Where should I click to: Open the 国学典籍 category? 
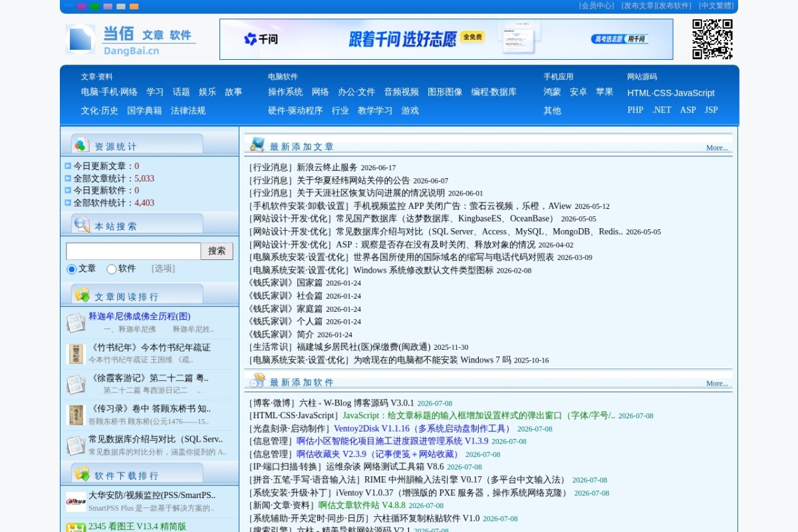click(x=144, y=110)
